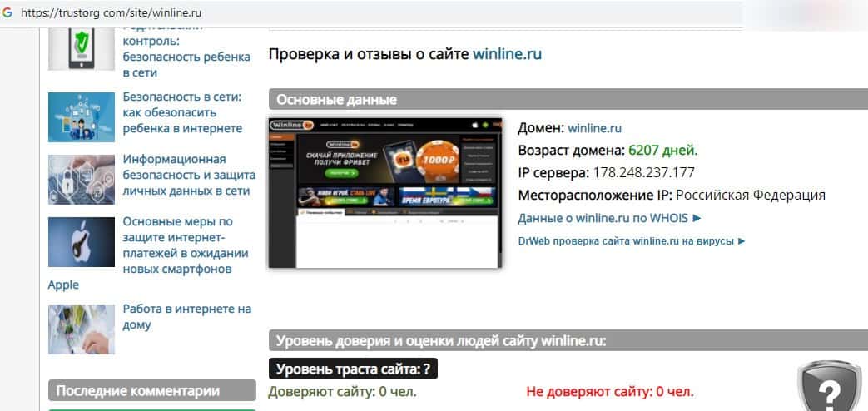Select IP location "Российская Федерация"
The image size is (868, 411).
pyautogui.click(x=751, y=196)
